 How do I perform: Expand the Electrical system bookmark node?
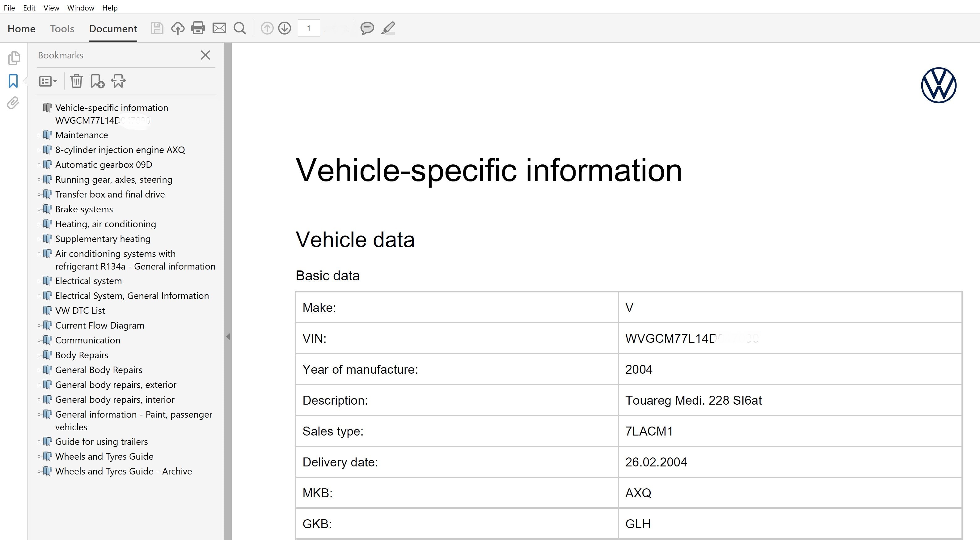39,281
